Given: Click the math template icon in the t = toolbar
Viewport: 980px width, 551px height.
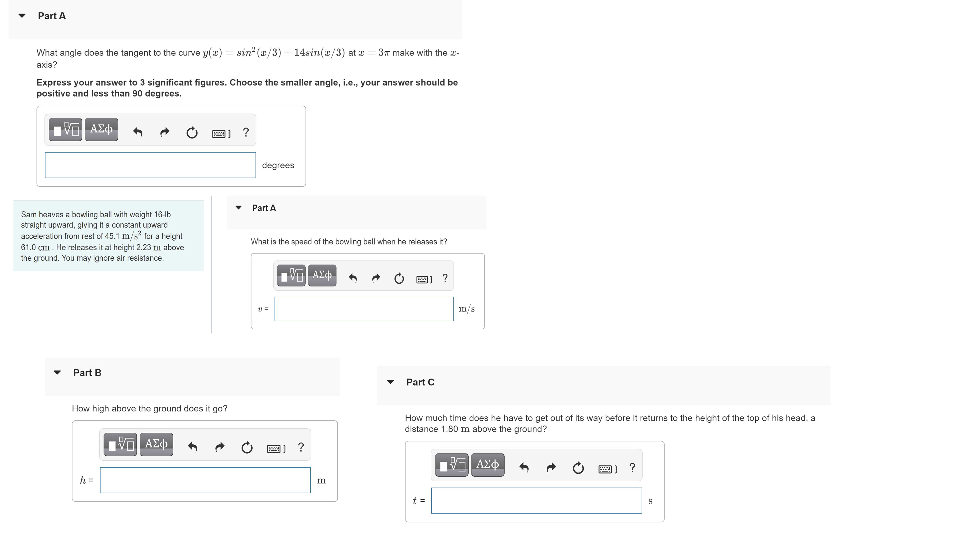Looking at the screenshot, I should click(451, 464).
